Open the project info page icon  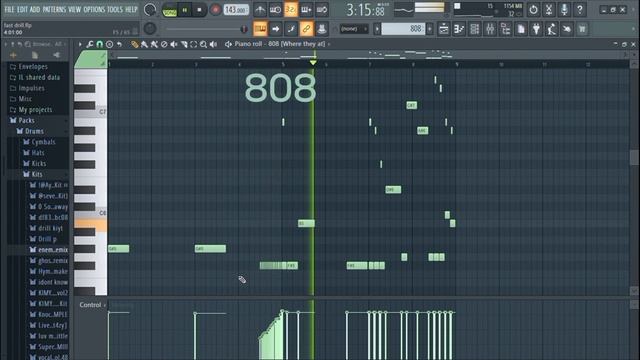pyautogui.click(x=521, y=29)
